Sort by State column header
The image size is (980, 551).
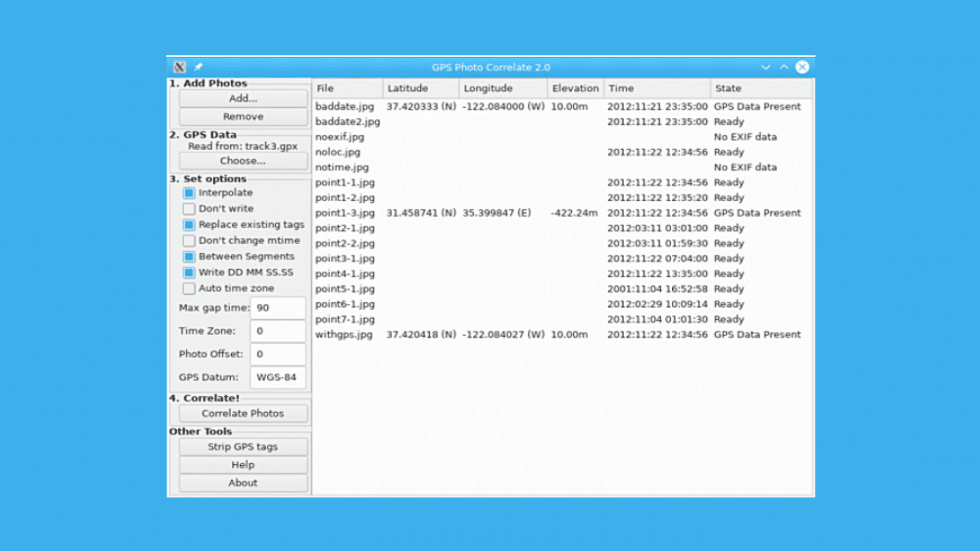point(762,88)
